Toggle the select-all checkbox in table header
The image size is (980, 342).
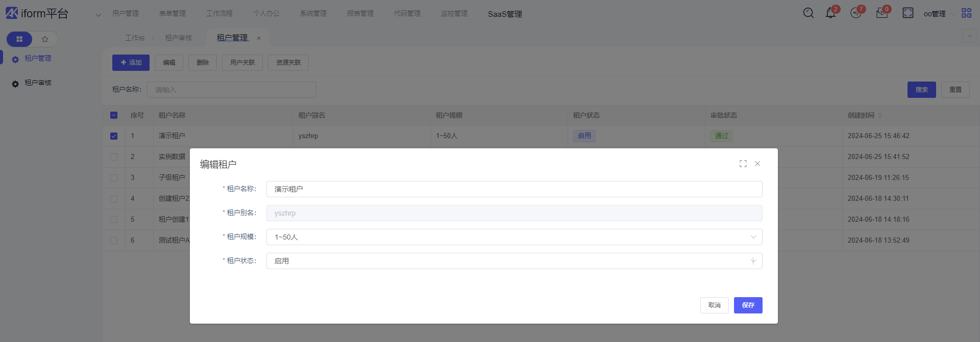coord(114,115)
